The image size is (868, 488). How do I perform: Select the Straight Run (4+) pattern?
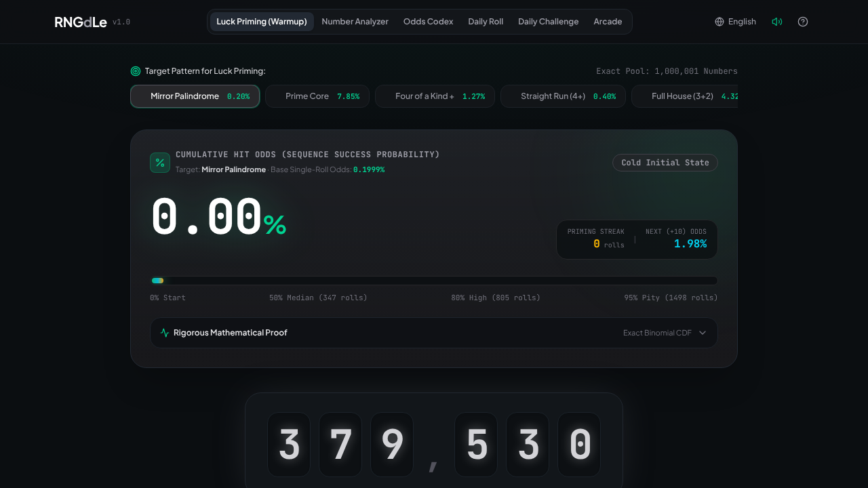(563, 96)
